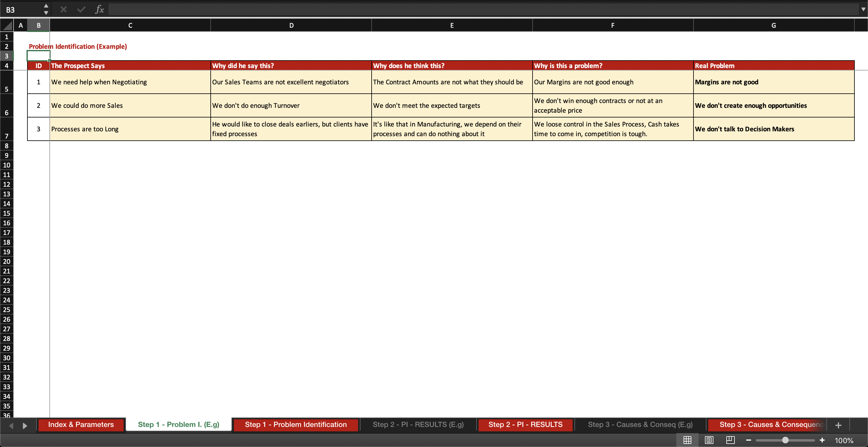The image size is (868, 447).
Task: Open Step 1 - Problem Identification tab
Action: click(295, 424)
